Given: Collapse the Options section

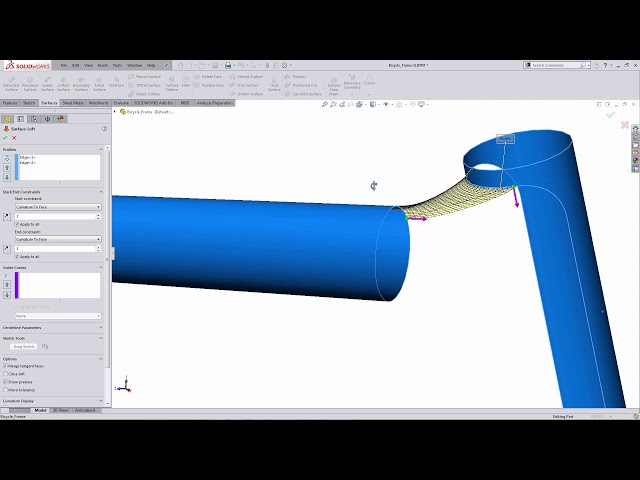Looking at the screenshot, I should click(101, 359).
